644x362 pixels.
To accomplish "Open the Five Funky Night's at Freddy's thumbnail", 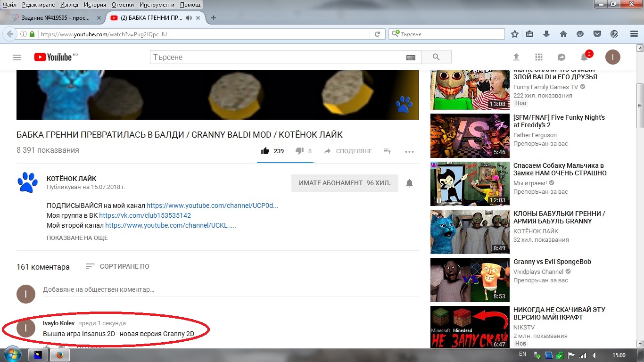I will point(470,136).
